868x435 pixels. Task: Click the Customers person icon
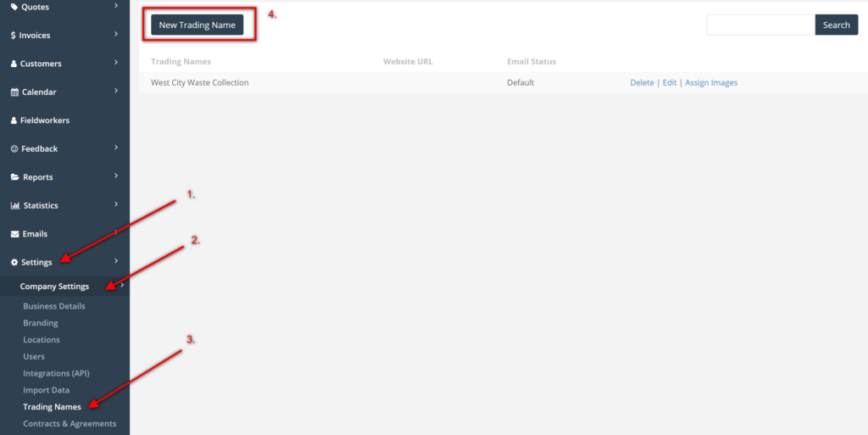click(x=14, y=64)
